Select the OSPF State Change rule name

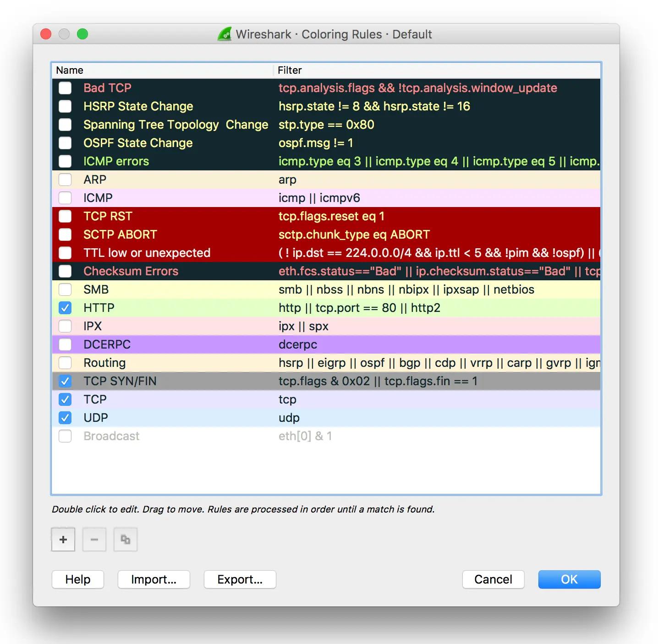(138, 143)
